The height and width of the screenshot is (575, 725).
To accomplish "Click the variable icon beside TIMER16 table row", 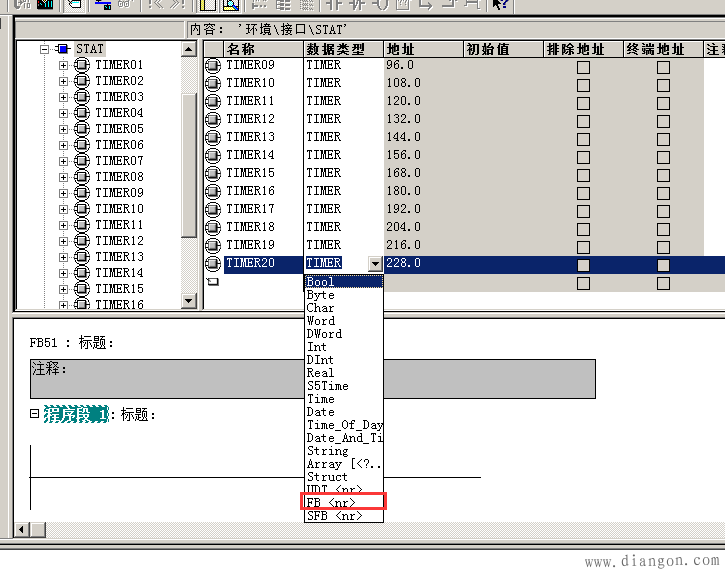I will coord(213,191).
